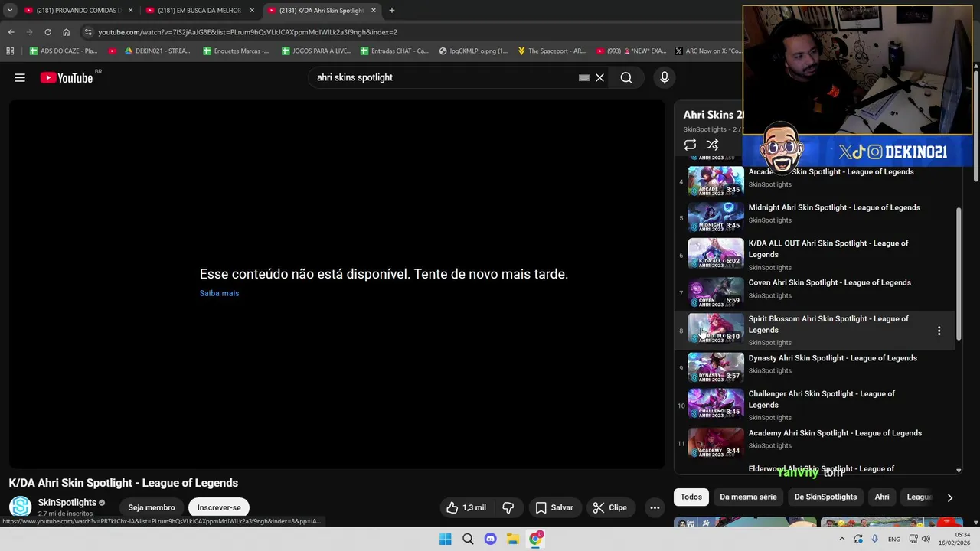The image size is (980, 551).
Task: Open File Explorer from taskbar
Action: pyautogui.click(x=513, y=539)
